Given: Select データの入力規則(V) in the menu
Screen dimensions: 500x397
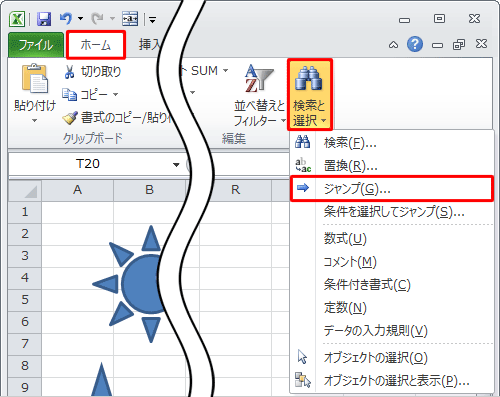Looking at the screenshot, I should (392, 330).
